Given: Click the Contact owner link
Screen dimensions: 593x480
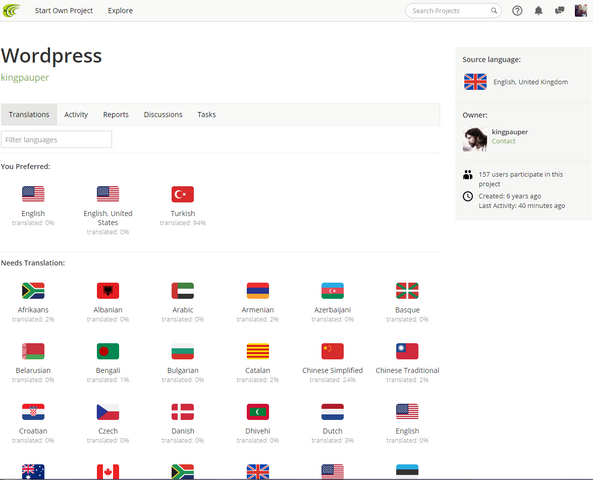Looking at the screenshot, I should tap(503, 141).
